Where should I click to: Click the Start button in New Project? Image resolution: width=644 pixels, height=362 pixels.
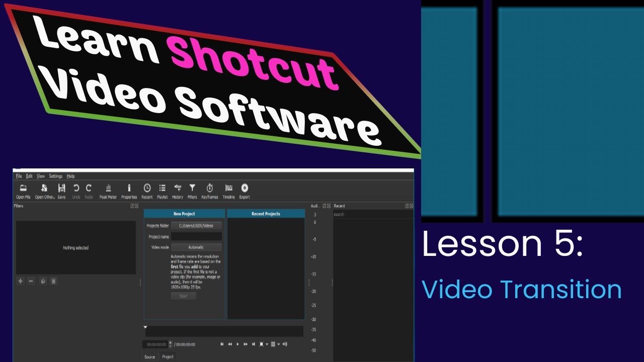tap(183, 296)
